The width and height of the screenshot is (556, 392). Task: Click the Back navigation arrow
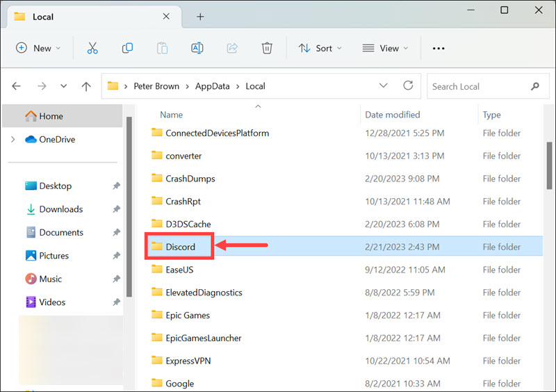pyautogui.click(x=17, y=86)
